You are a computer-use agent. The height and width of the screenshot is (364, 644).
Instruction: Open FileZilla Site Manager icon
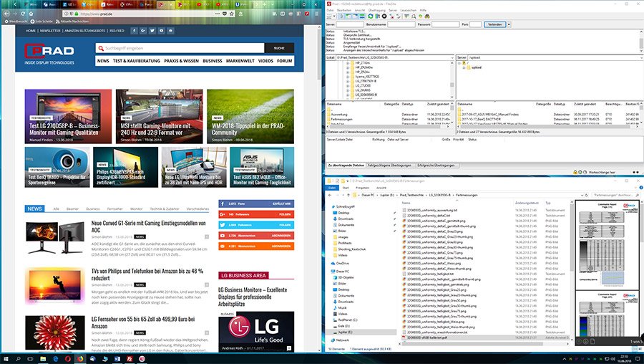tap(329, 17)
